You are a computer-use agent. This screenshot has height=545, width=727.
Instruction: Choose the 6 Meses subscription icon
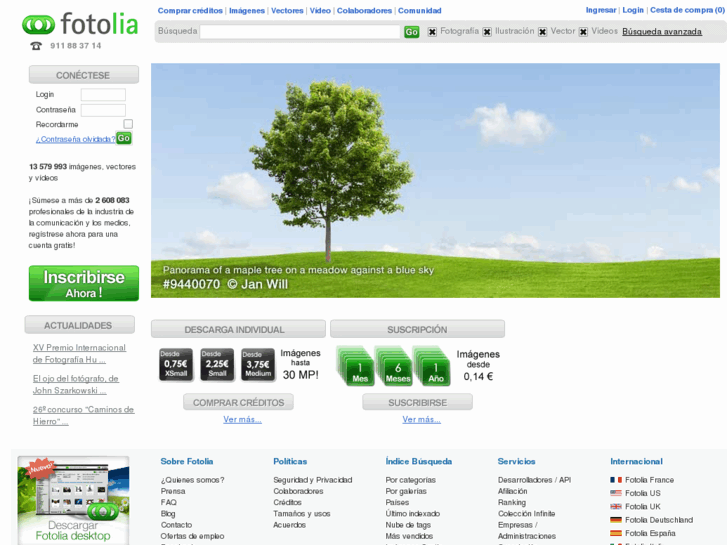(x=393, y=366)
